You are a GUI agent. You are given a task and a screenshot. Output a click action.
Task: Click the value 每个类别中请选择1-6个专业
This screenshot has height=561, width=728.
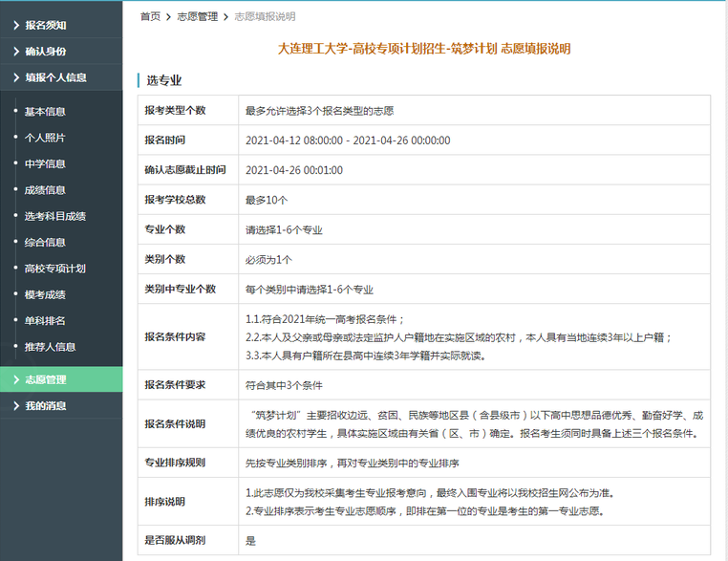tap(310, 290)
